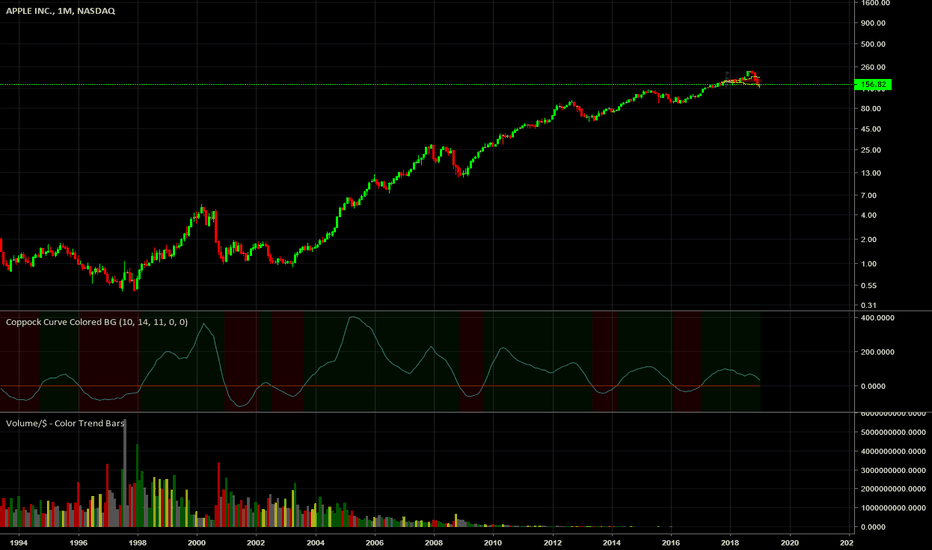Click the 1996 label on time axis
Image resolution: width=932 pixels, height=550 pixels.
coord(78,543)
